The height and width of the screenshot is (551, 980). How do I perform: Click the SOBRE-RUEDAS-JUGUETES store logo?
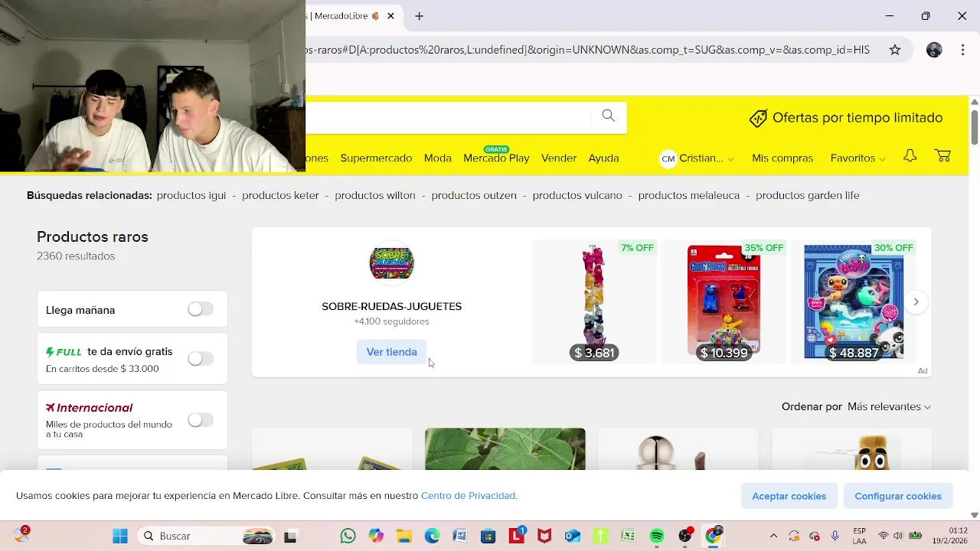coord(391,263)
